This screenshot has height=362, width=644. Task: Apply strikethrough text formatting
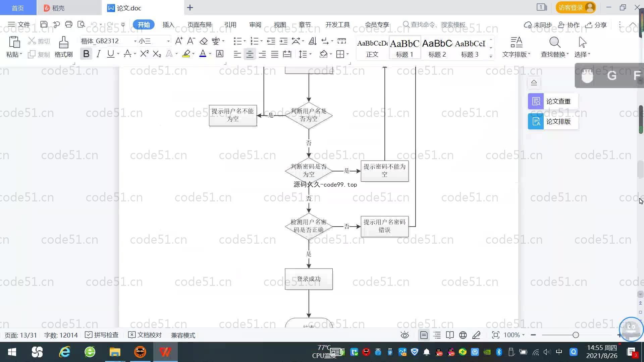(127, 54)
